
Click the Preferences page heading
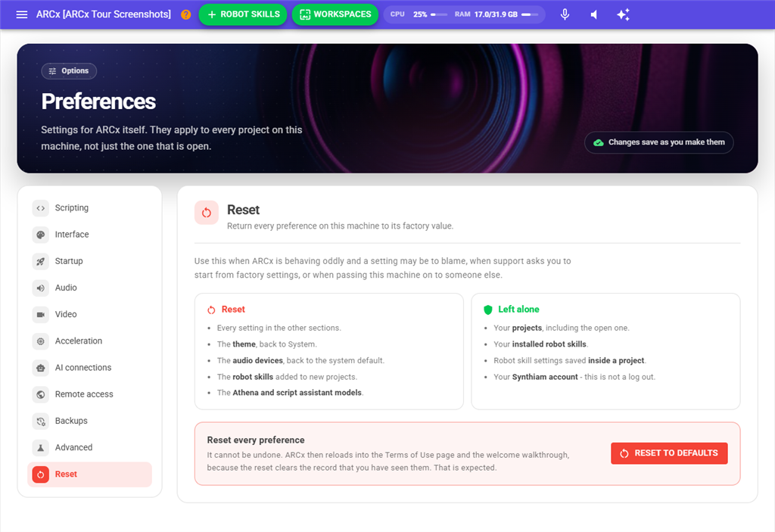click(98, 101)
